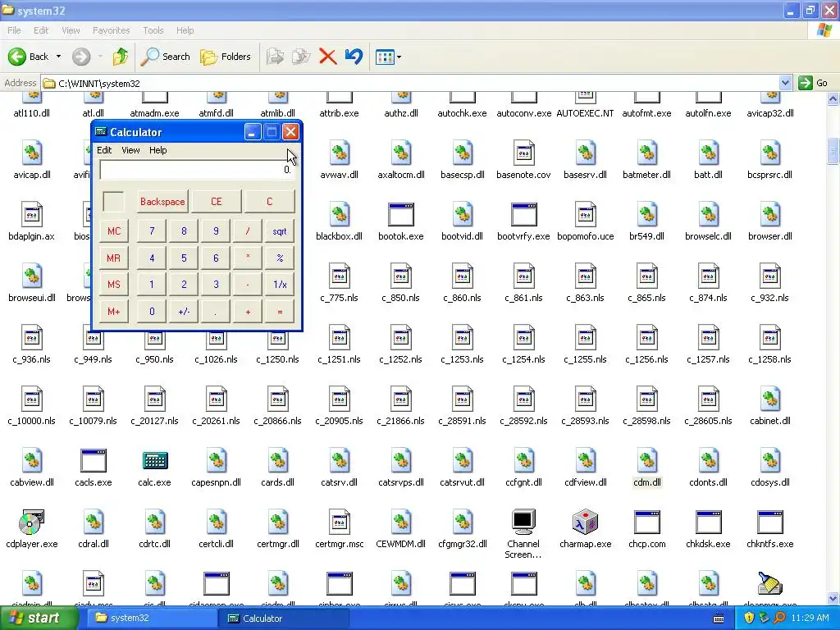Open the Views toolbar dropdown
840x630 pixels.
pyautogui.click(x=399, y=57)
